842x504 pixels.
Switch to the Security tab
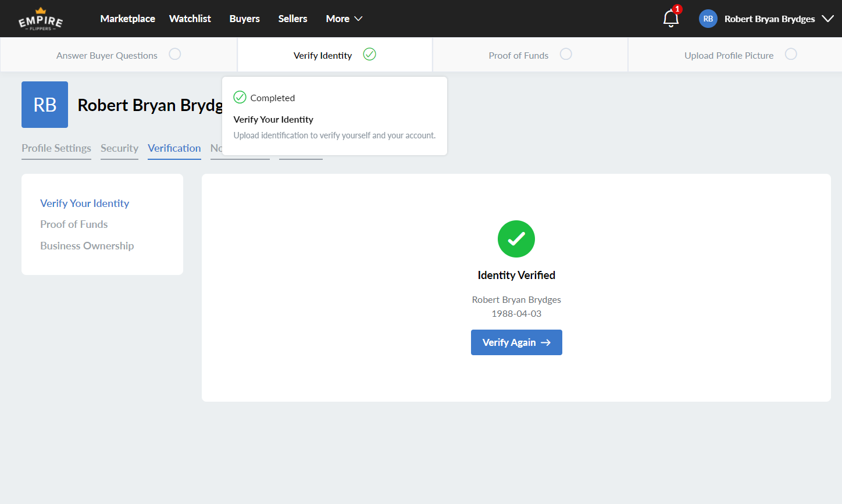click(x=119, y=148)
